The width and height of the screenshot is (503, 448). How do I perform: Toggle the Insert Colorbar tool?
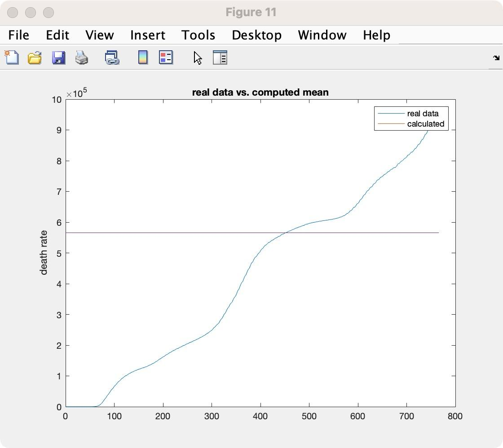pos(143,57)
